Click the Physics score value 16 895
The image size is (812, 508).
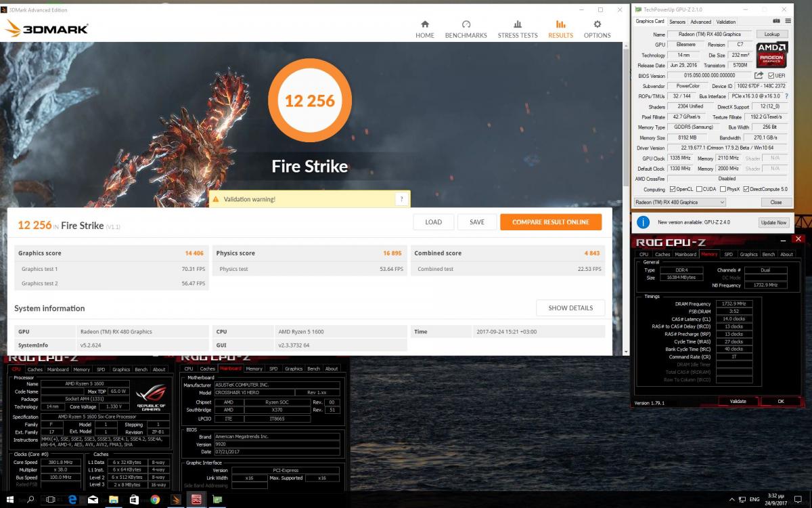point(392,253)
